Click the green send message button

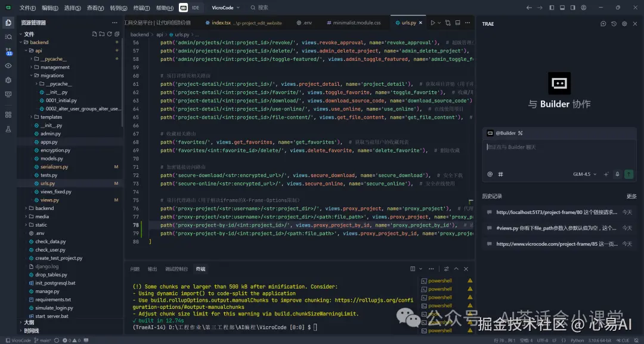click(629, 174)
